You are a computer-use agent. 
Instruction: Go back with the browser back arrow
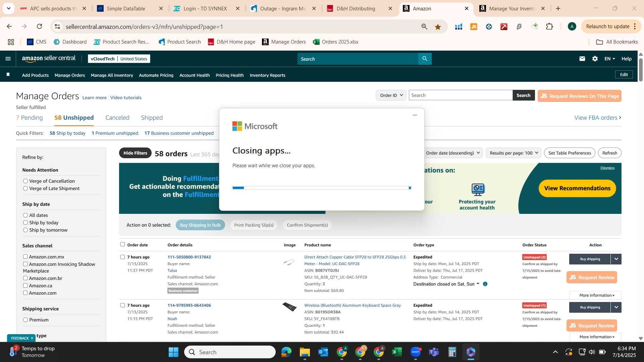pos(9,26)
